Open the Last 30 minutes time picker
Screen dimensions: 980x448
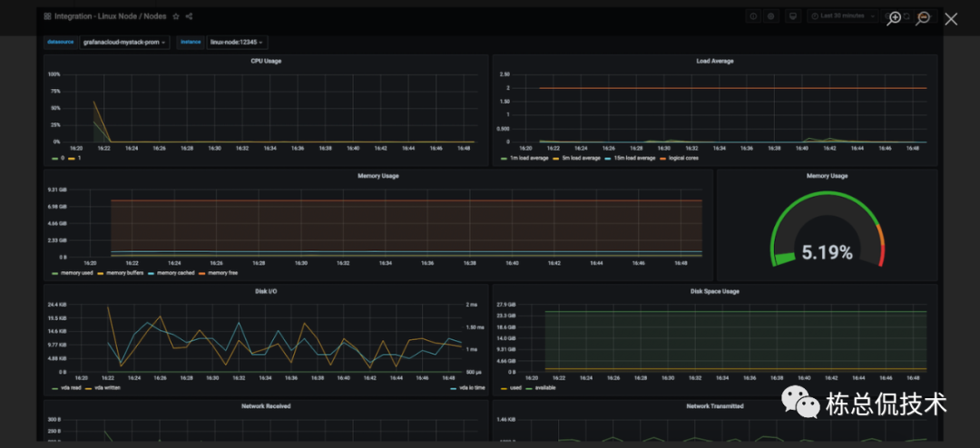coord(842,16)
